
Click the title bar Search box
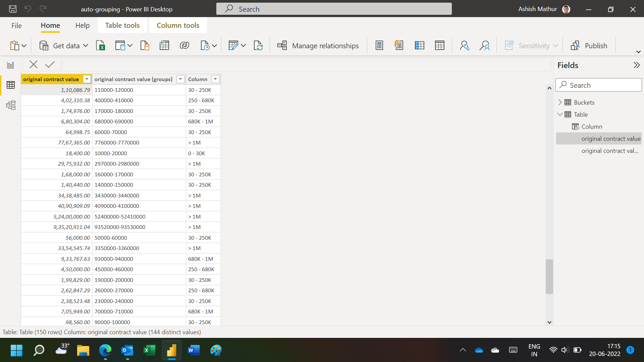[334, 9]
